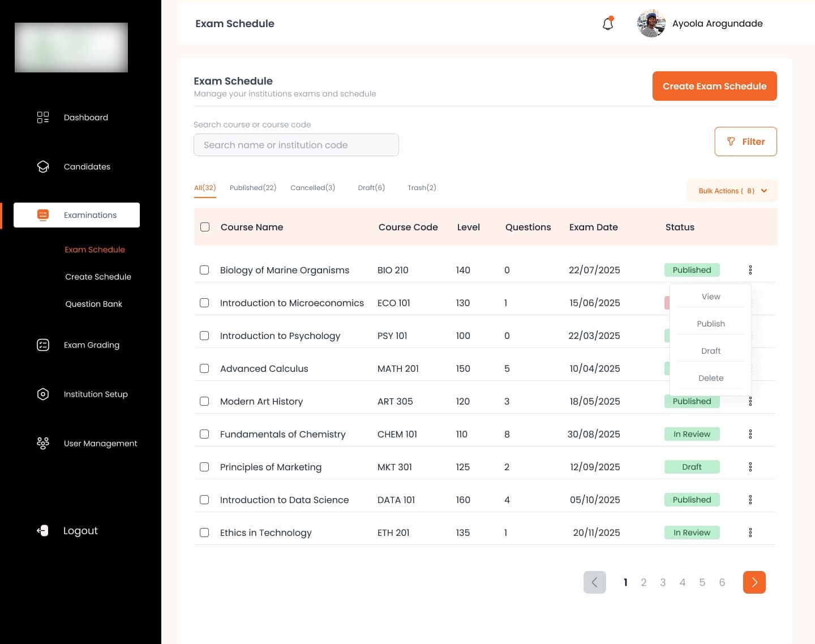Screen dimensions: 815x644
Task: Focus the search name or institution code field
Action: click(296, 145)
